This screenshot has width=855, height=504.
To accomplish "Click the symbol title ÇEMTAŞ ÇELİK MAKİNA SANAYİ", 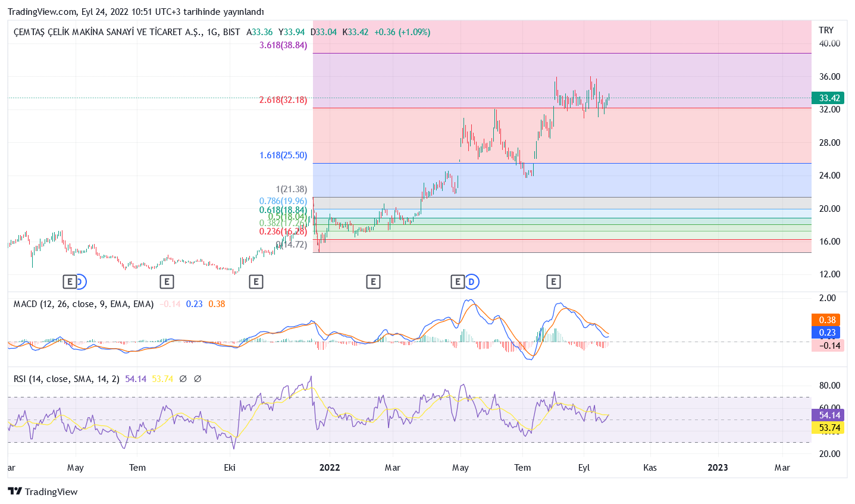I will coord(108,32).
